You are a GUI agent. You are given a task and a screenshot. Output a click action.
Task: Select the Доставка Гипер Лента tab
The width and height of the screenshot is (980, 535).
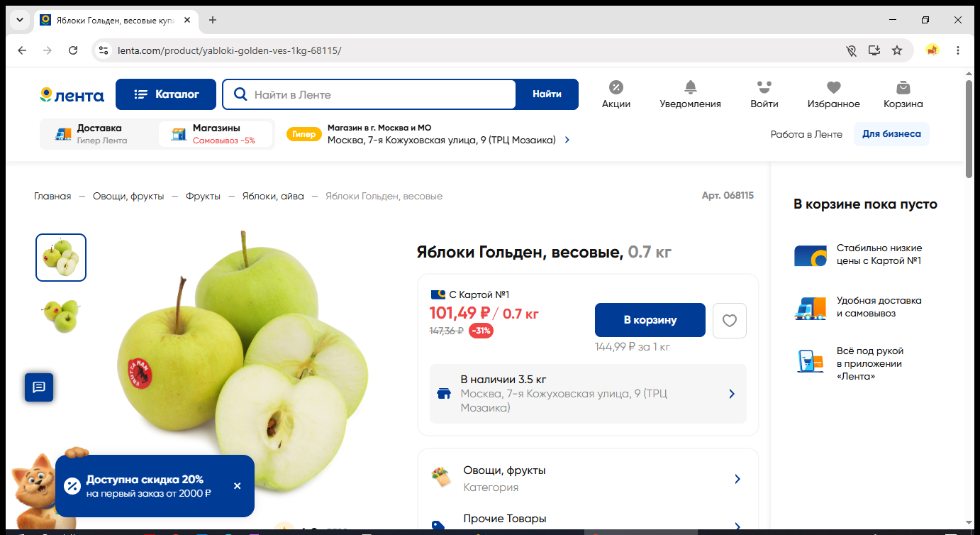tap(99, 134)
